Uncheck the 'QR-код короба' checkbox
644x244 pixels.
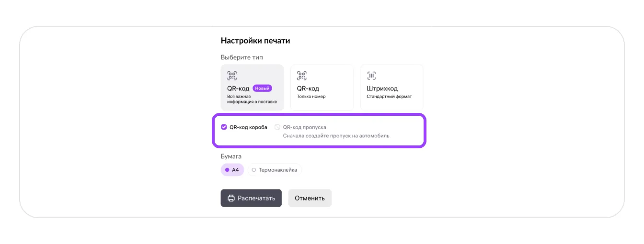click(224, 127)
